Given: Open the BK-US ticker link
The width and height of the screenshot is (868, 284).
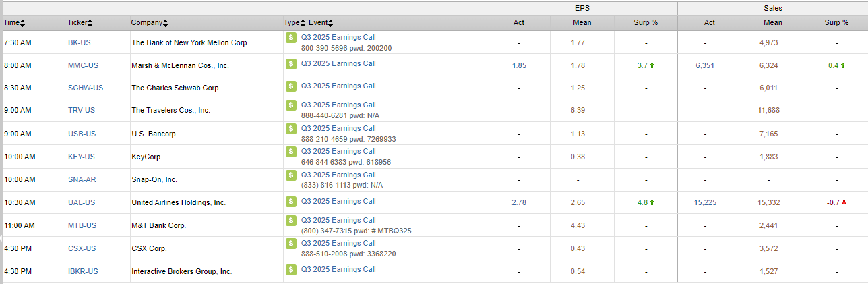Looking at the screenshot, I should click(x=79, y=42).
